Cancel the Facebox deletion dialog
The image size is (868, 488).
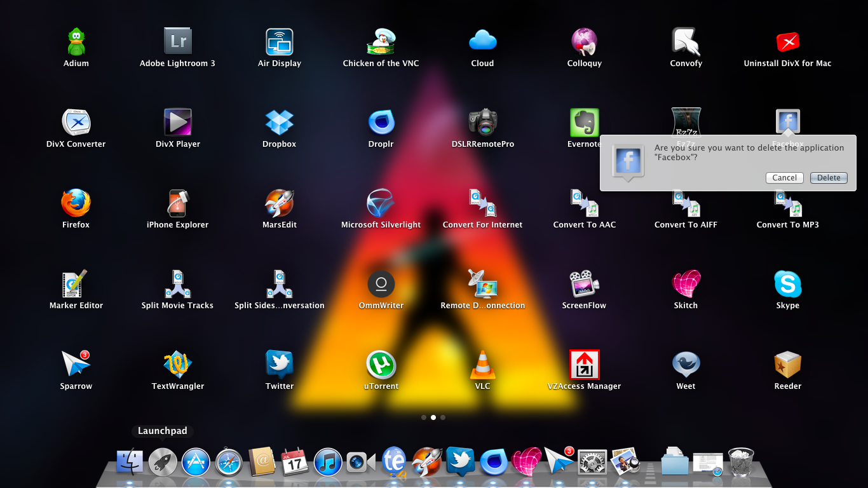tap(785, 178)
